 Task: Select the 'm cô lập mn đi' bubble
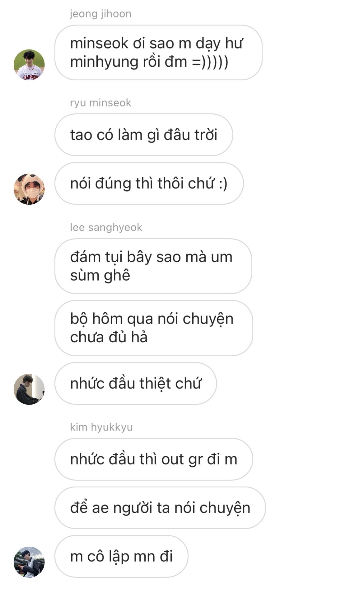(121, 556)
